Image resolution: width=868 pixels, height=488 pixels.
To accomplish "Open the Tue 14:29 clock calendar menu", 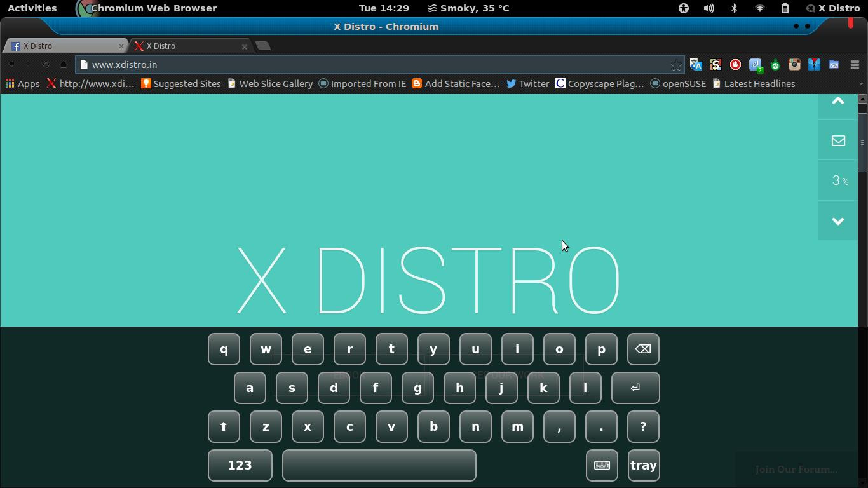I will (x=384, y=8).
